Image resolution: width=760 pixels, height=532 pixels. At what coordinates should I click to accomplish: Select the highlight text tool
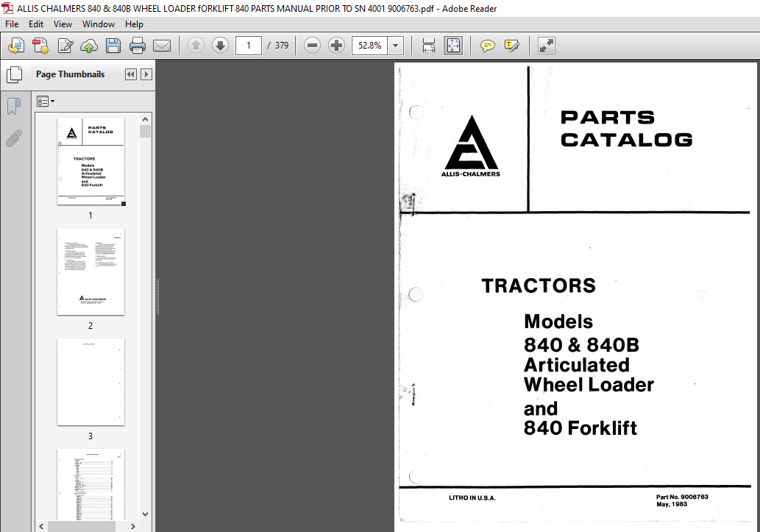[512, 46]
